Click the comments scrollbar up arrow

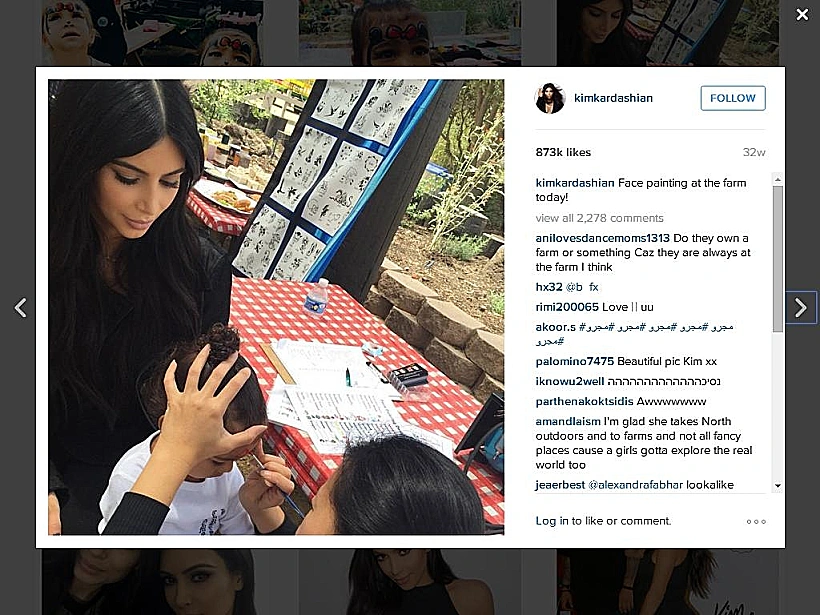click(778, 179)
